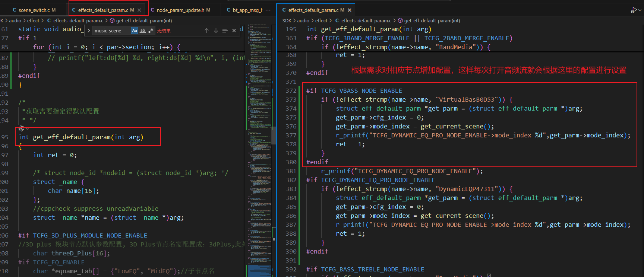Click 'SDK' in right pane breadcrumb
The image size is (644, 277).
(x=287, y=20)
